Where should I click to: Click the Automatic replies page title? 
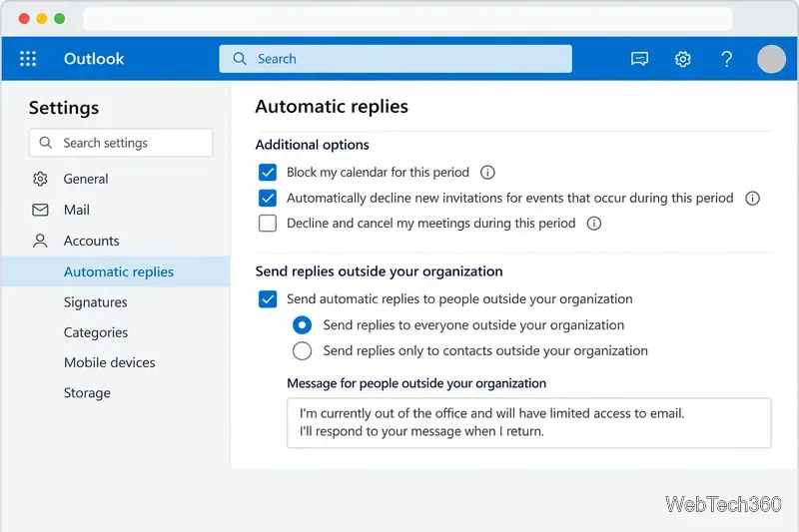332,107
